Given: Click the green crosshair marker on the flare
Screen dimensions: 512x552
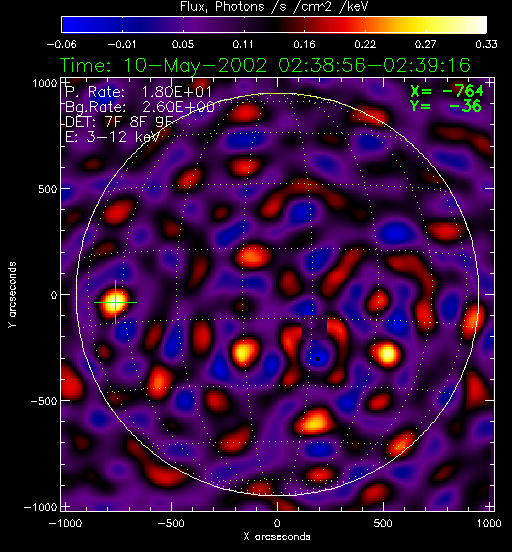Looking at the screenshot, I should pos(115,302).
